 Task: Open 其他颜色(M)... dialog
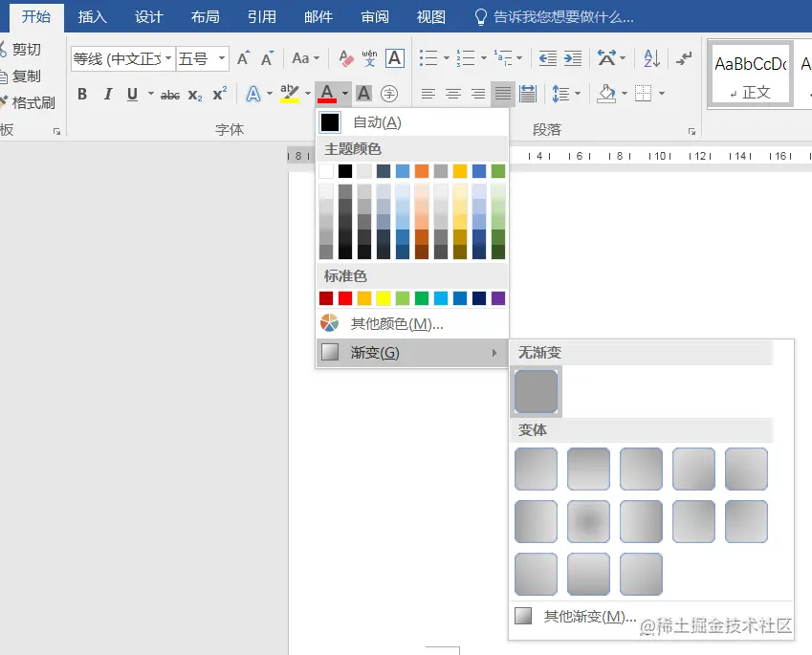pos(412,323)
